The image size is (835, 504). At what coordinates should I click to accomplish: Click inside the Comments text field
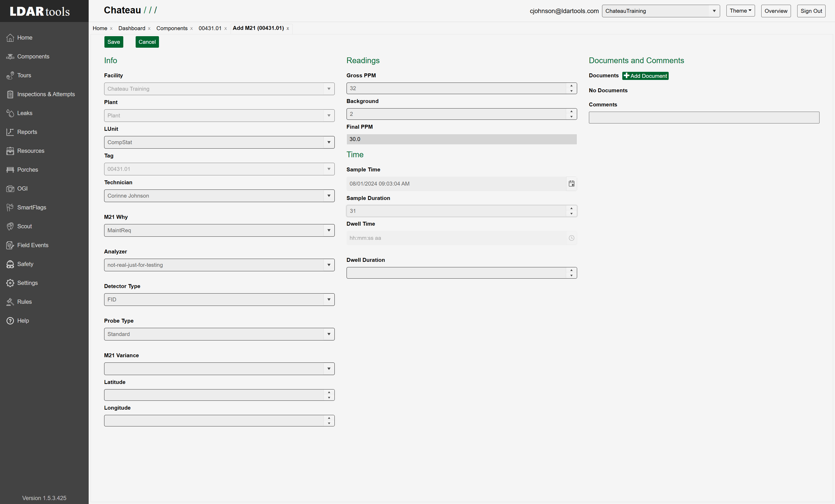point(704,117)
